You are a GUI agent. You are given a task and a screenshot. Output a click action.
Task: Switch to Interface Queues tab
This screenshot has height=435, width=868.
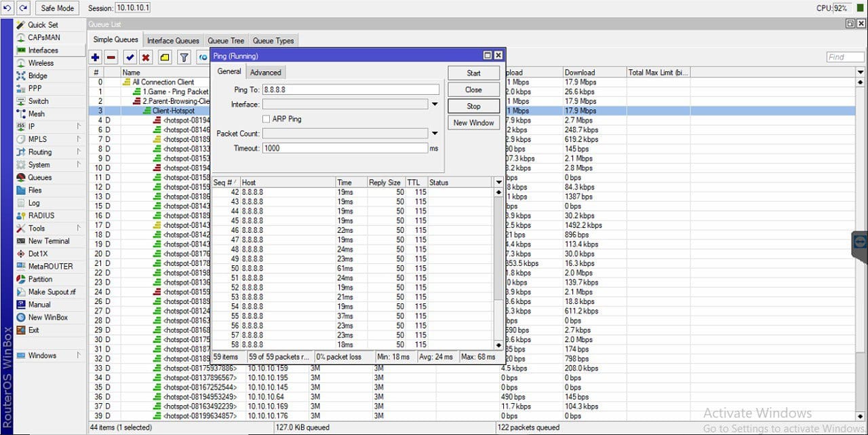[x=173, y=41]
